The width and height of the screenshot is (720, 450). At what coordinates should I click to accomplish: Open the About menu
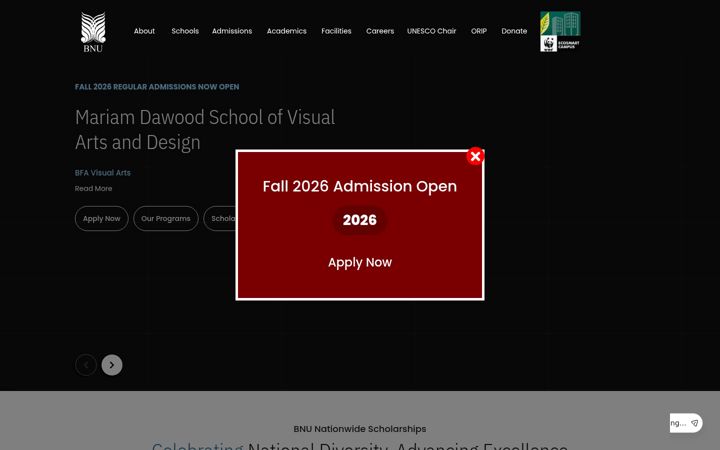[144, 31]
